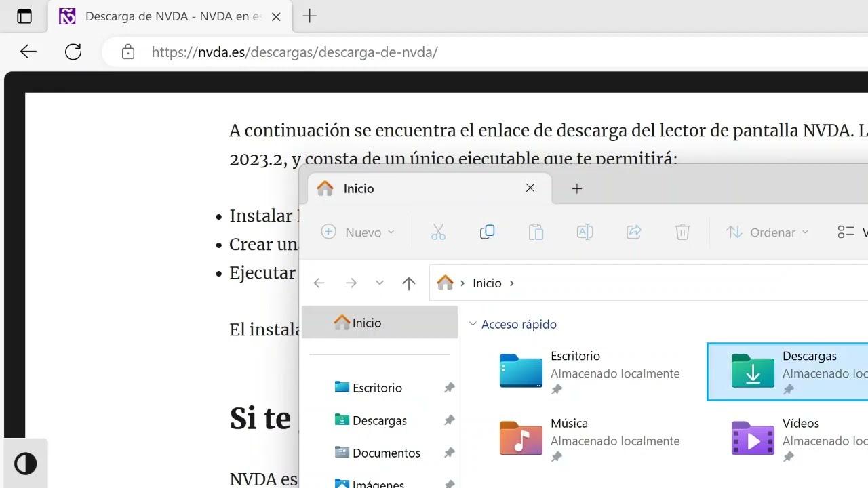Viewport: 868px width, 488px height.
Task: Click the Delete trash icon
Action: [682, 232]
